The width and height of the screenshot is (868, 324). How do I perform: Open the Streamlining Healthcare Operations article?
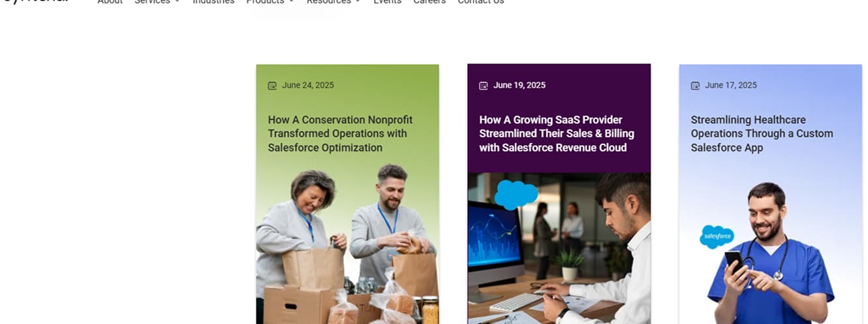762,134
